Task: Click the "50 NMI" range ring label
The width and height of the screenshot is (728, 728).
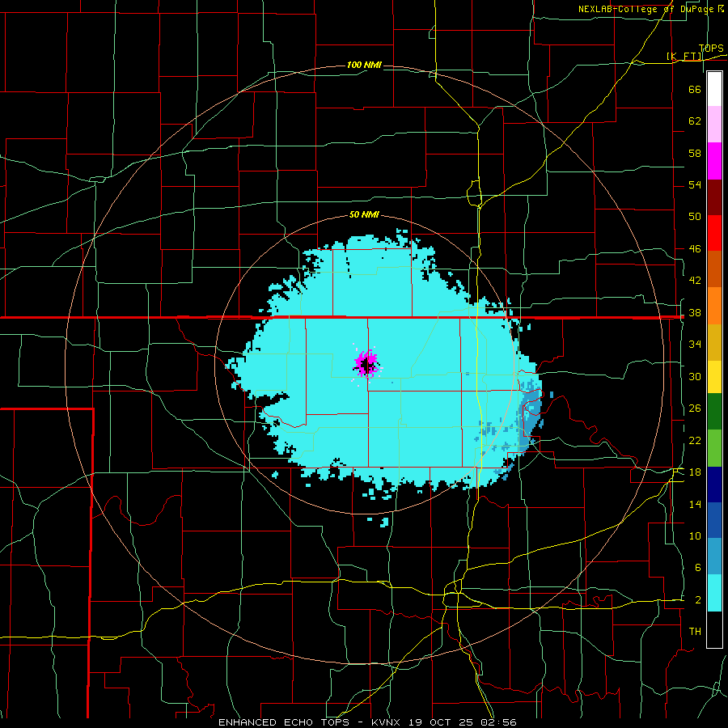Action: (x=364, y=214)
